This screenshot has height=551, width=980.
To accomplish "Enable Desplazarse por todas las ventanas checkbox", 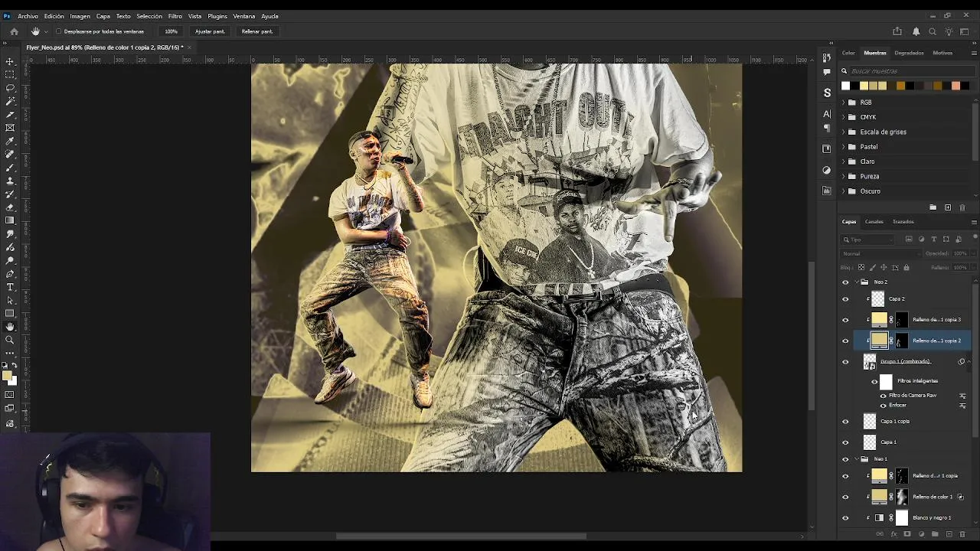I will coord(58,31).
